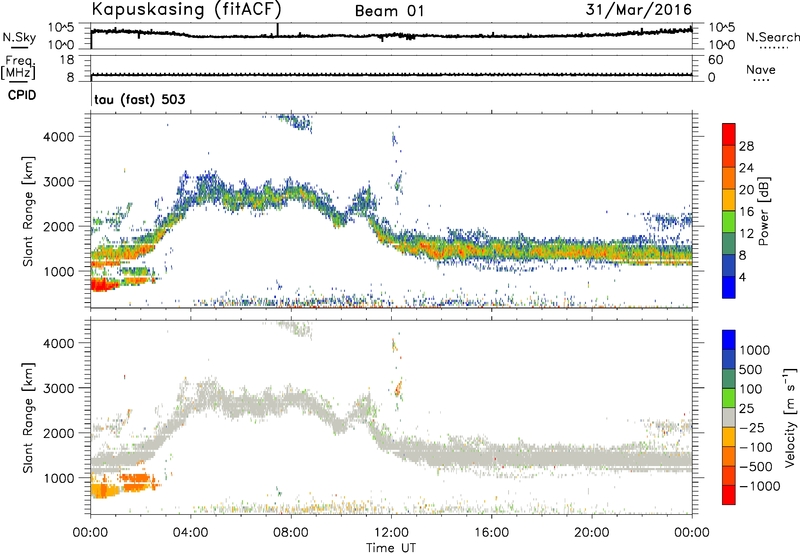The image size is (800, 554).
Task: Click the '-1000' tick on Velocity colorbar
Action: (x=759, y=486)
